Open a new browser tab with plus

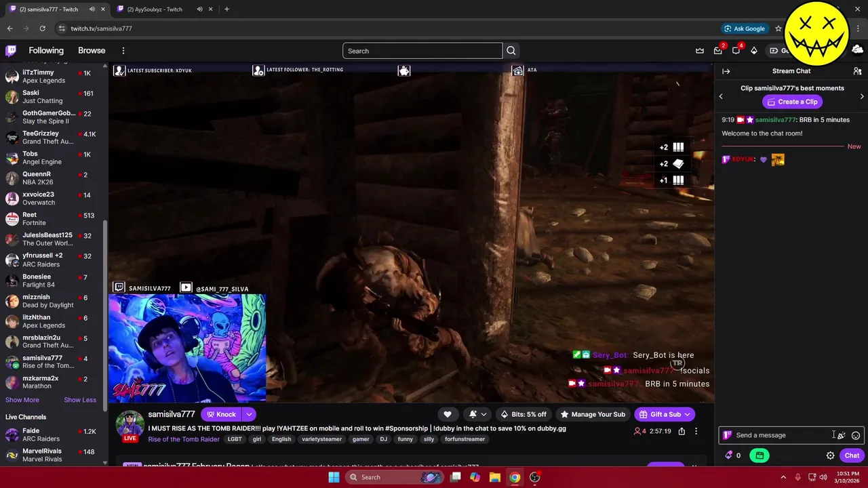[226, 9]
